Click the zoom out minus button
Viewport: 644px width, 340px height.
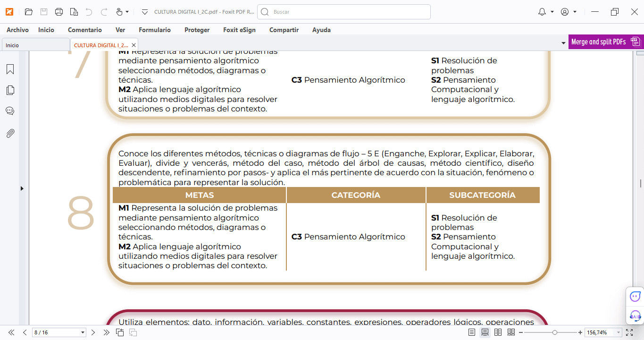pos(521,332)
